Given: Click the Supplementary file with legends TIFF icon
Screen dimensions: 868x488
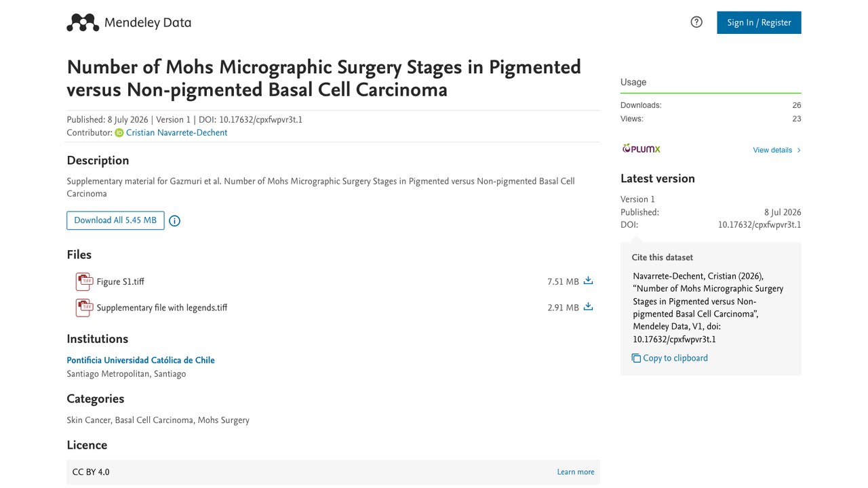Looking at the screenshot, I should (84, 308).
